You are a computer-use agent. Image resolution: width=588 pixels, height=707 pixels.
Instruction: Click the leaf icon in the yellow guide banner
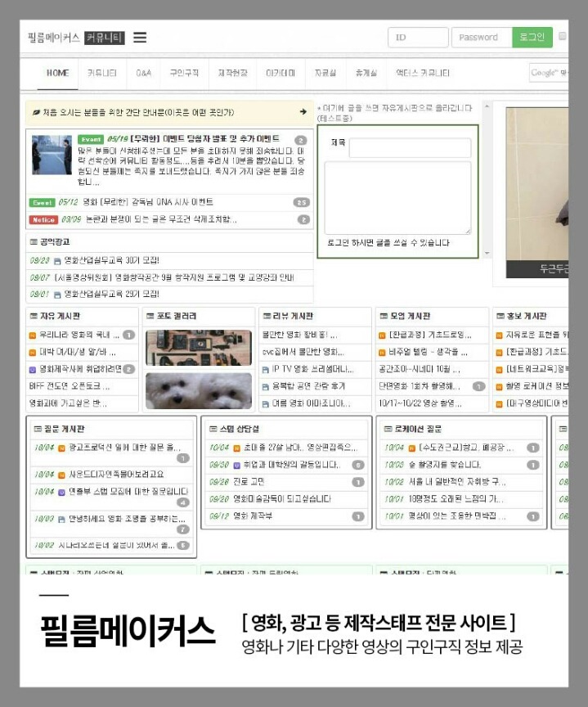tap(36, 112)
